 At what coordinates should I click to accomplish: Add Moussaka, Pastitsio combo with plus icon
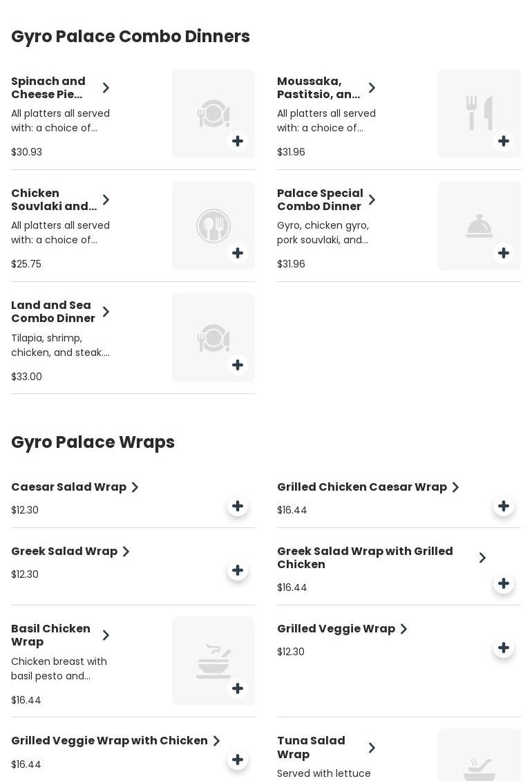[x=504, y=141]
